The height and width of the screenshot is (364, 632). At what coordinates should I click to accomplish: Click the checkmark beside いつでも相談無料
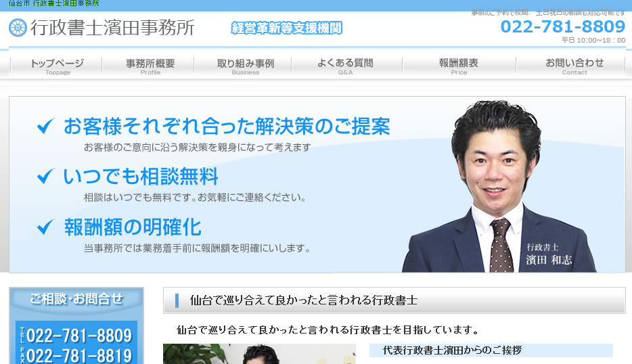[x=45, y=176]
